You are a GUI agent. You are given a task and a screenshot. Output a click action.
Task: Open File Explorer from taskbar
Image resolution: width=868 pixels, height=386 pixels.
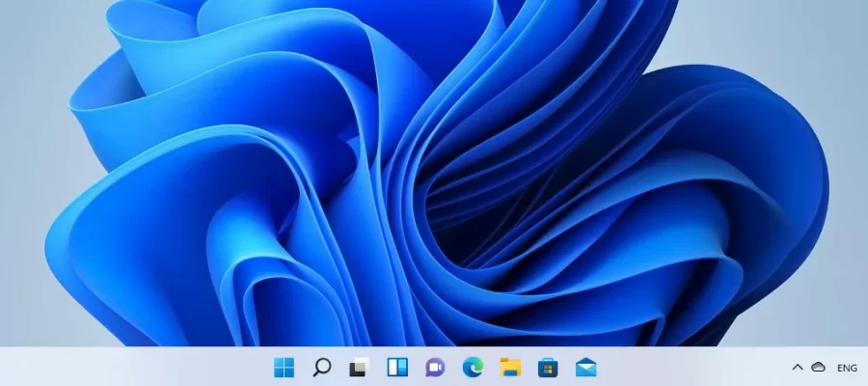(x=510, y=367)
